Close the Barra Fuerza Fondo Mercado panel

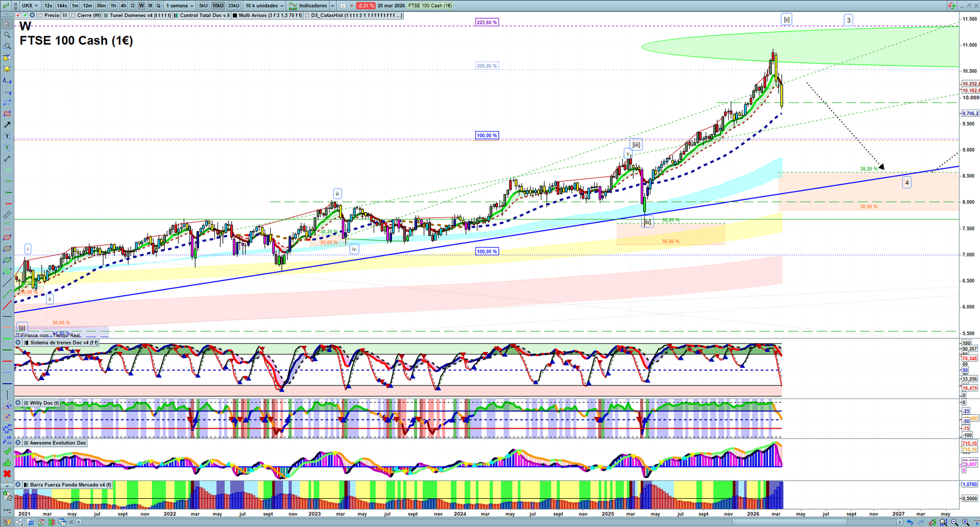(18, 485)
